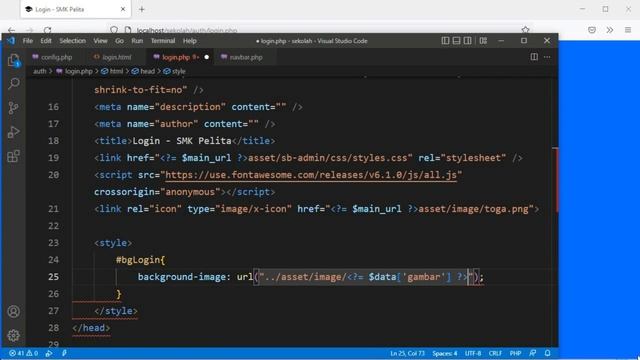Screen dimensions: 640x360
Task: Show errors and warnings in status bar
Action: 24,353
